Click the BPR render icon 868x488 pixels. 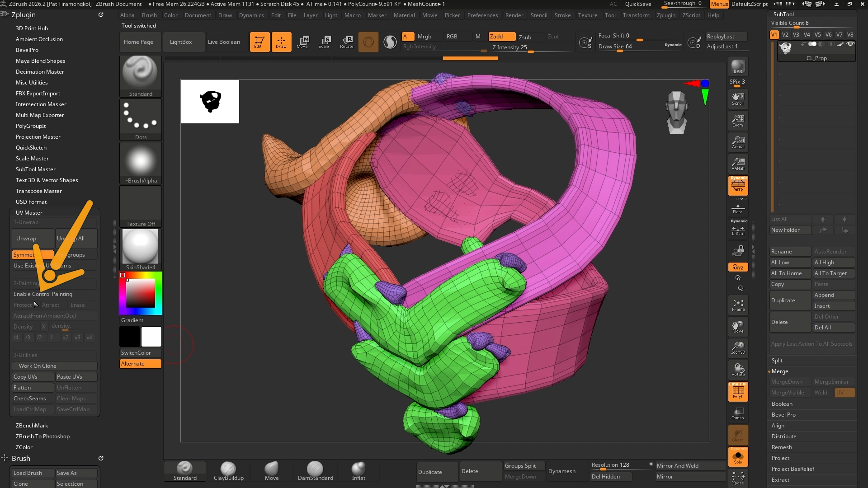pyautogui.click(x=738, y=66)
